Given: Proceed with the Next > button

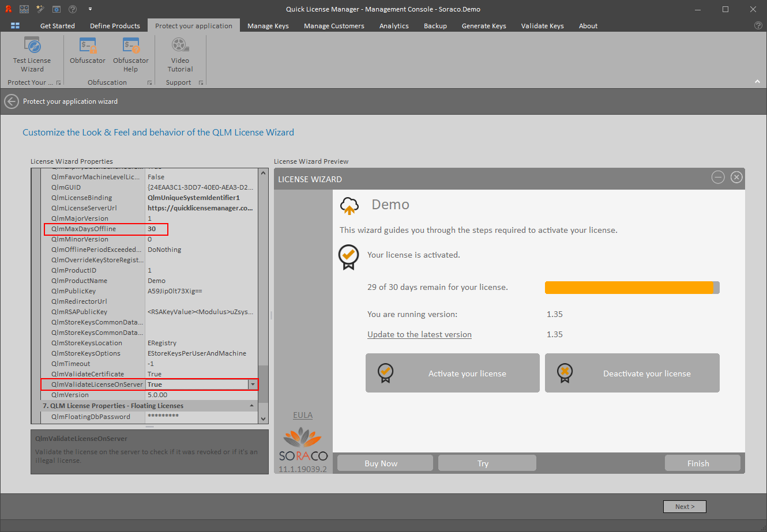Looking at the screenshot, I should click(685, 507).
